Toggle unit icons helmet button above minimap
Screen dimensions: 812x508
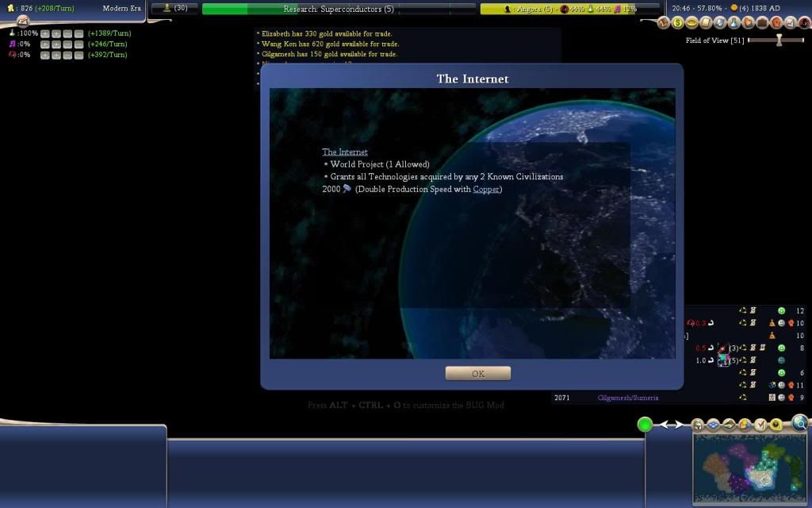[x=698, y=425]
